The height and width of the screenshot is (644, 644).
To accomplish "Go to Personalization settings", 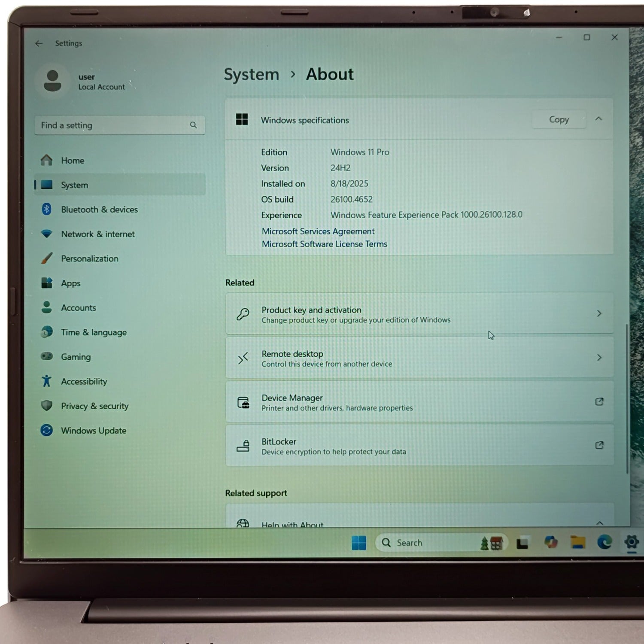I will pyautogui.click(x=89, y=258).
